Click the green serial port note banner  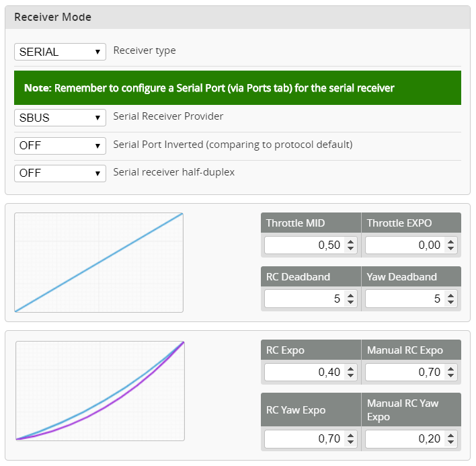237,88
